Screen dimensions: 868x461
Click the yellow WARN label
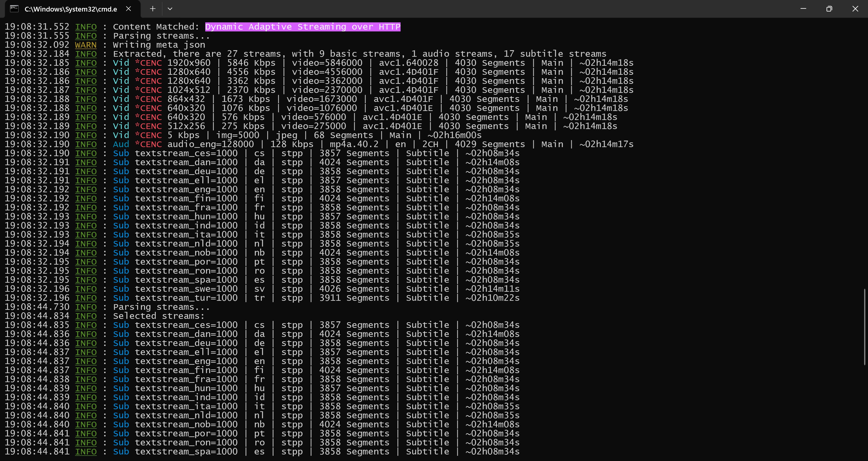tap(86, 45)
